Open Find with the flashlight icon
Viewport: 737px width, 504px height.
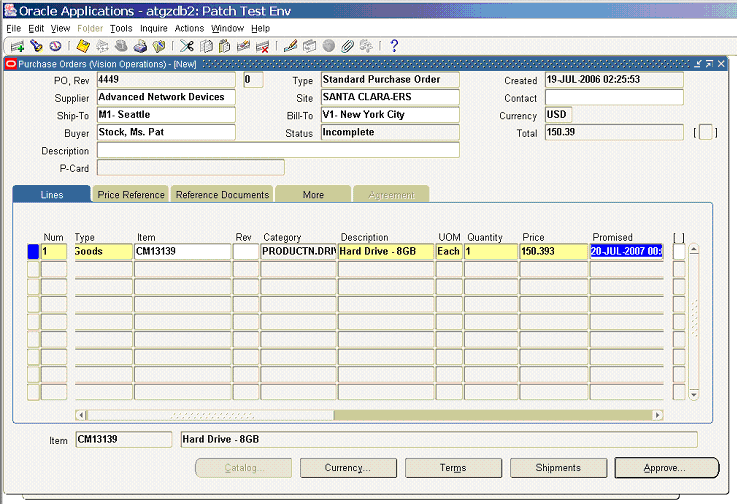pos(36,46)
